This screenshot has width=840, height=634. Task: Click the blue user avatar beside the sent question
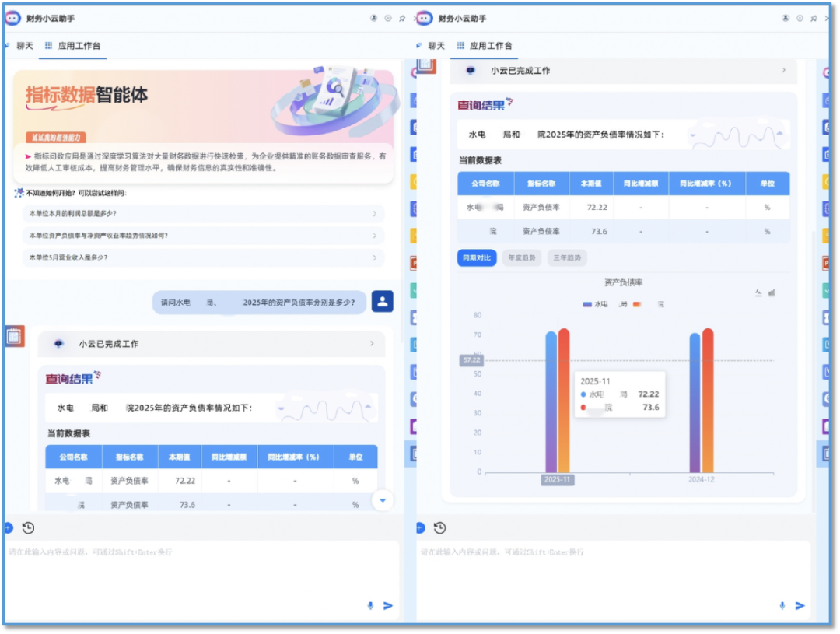pos(383,302)
